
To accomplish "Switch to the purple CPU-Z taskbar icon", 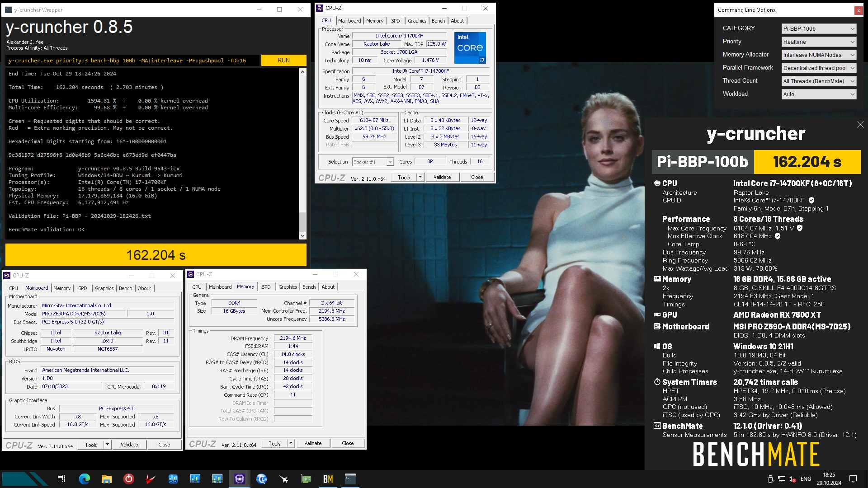I will point(240,479).
